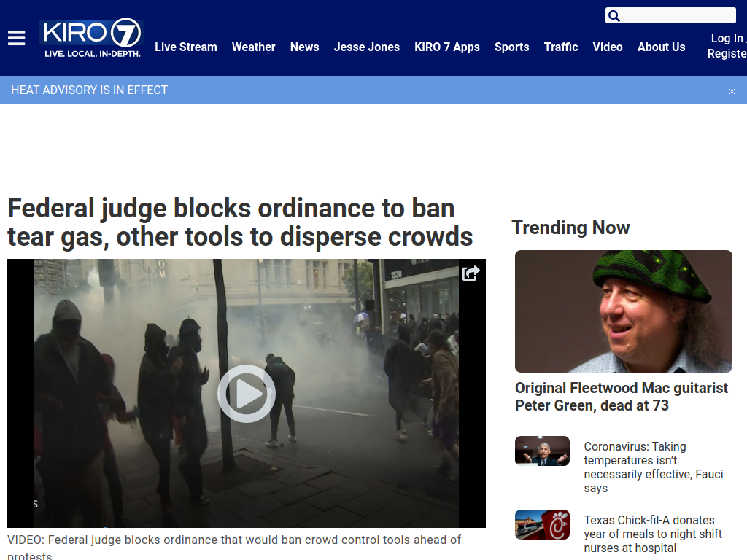Read the Fauci temperatures article
This screenshot has width=747, height=560.
coord(654,467)
